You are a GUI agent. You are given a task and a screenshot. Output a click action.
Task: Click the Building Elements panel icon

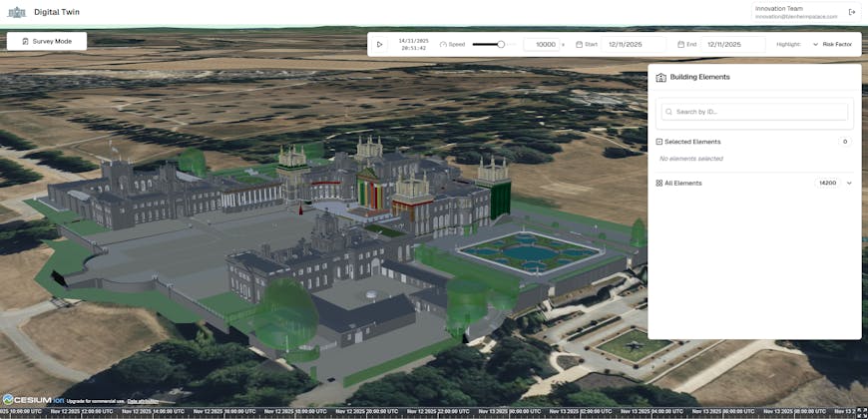coord(660,77)
